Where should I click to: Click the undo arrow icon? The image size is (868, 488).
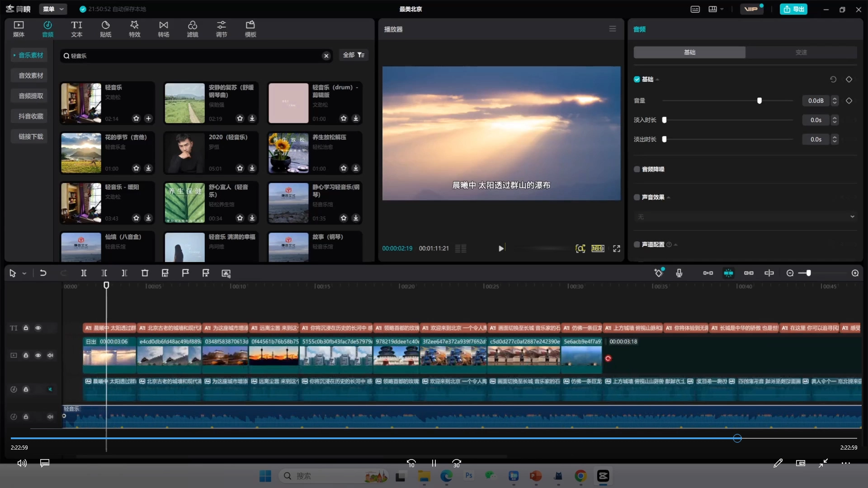[43, 273]
